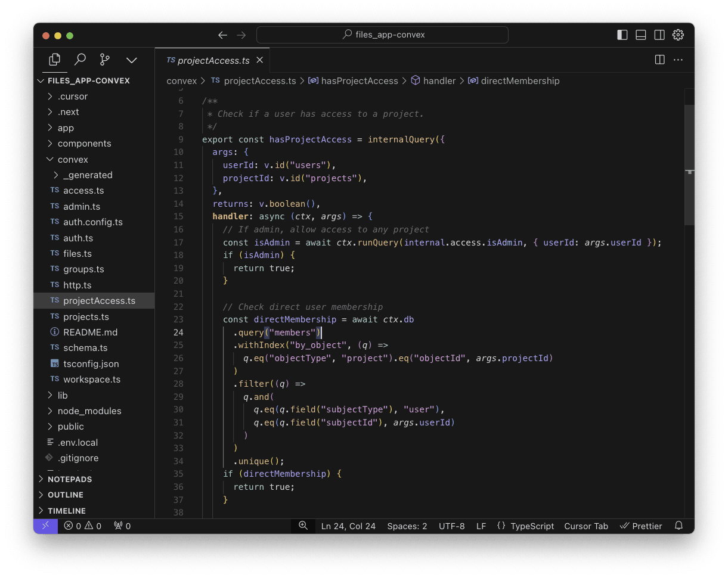Image resolution: width=728 pixels, height=578 pixels.
Task: Select the projectAccess.ts editor tab
Action: coord(213,60)
